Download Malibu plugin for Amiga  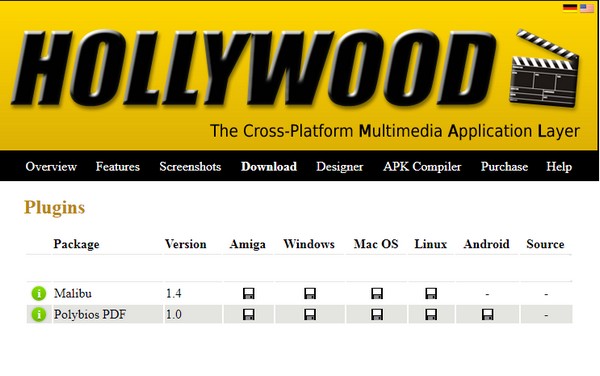tap(249, 293)
